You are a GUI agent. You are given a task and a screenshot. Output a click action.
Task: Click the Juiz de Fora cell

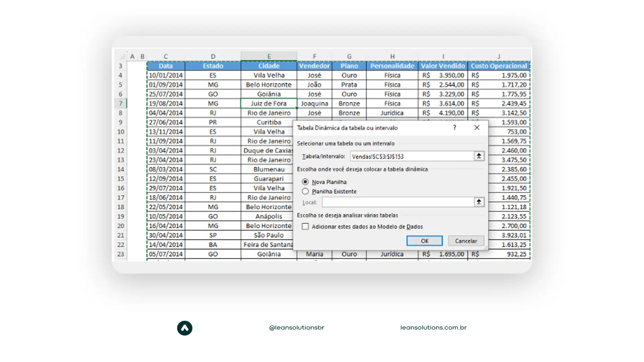pyautogui.click(x=269, y=103)
